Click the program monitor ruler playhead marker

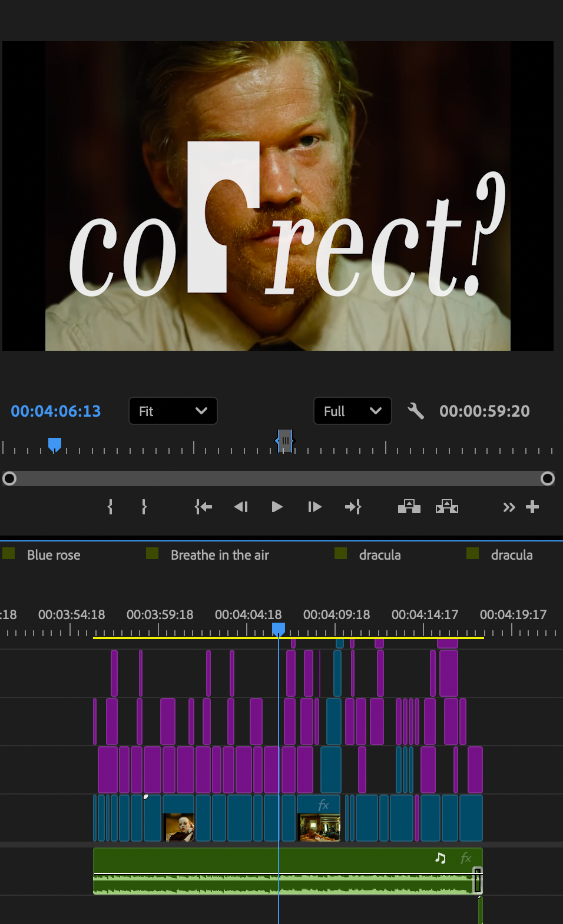tap(55, 444)
